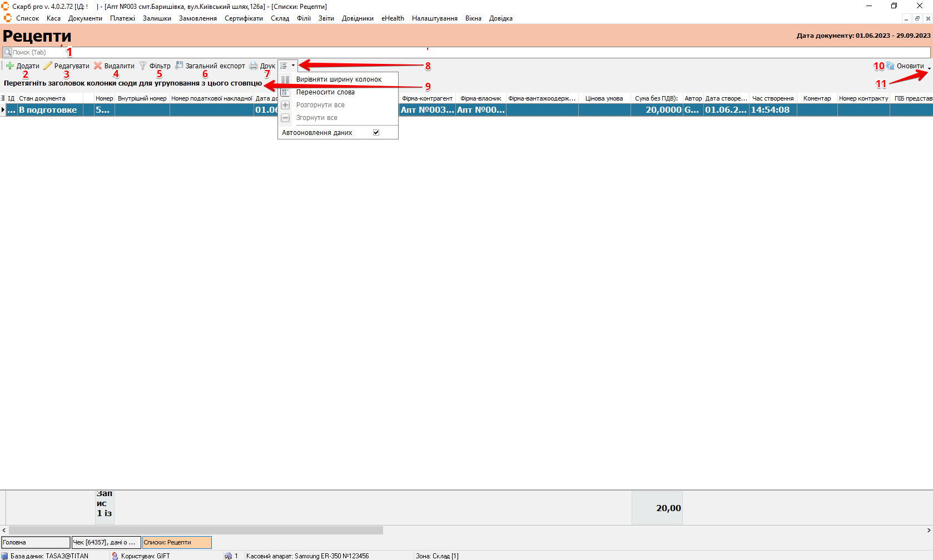Image resolution: width=933 pixels, height=560 pixels.
Task: Click the Оновити refresh icon
Action: click(x=890, y=66)
